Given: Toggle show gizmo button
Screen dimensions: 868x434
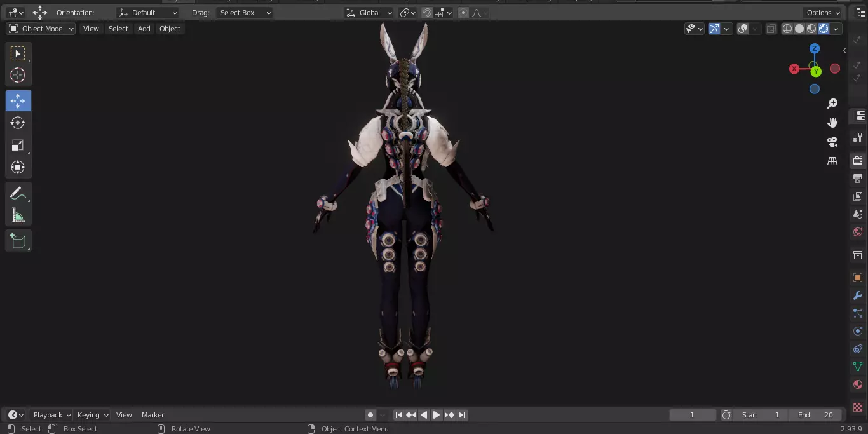Looking at the screenshot, I should tap(714, 29).
